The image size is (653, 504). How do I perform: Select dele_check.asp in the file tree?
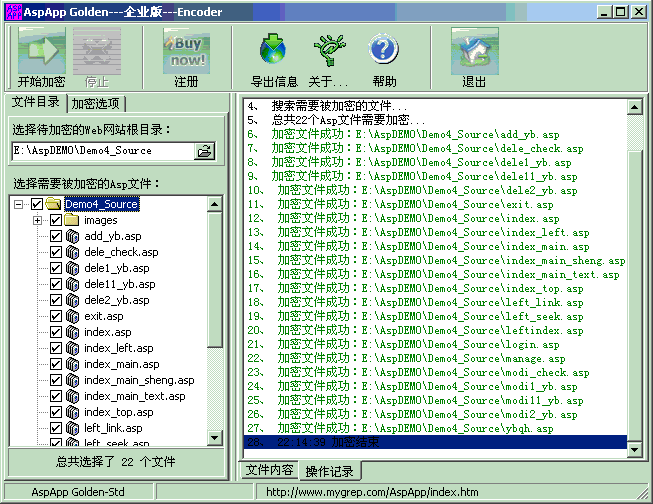click(x=121, y=252)
